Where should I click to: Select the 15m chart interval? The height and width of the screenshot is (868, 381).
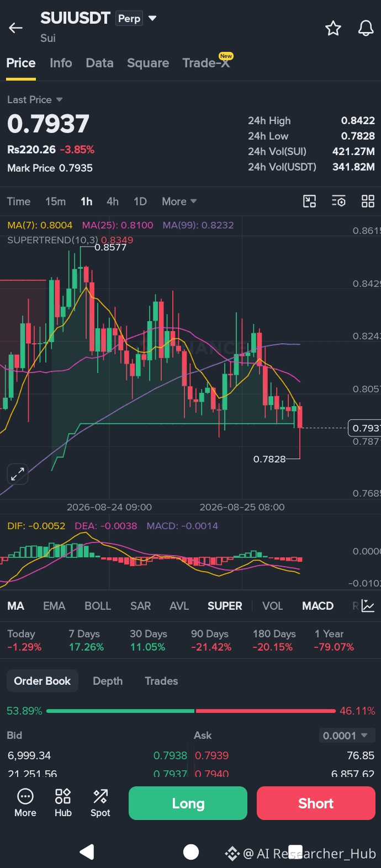coord(55,201)
